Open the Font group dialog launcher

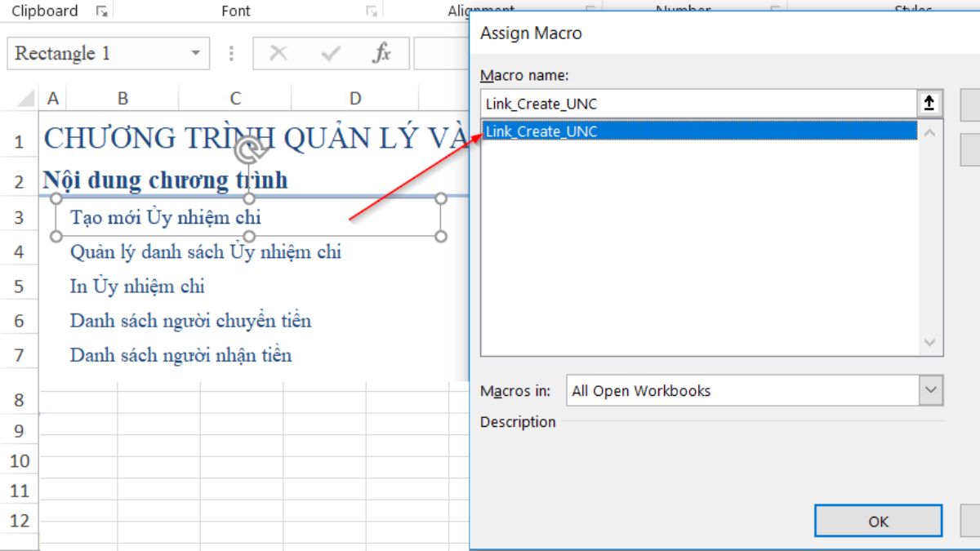pos(372,11)
